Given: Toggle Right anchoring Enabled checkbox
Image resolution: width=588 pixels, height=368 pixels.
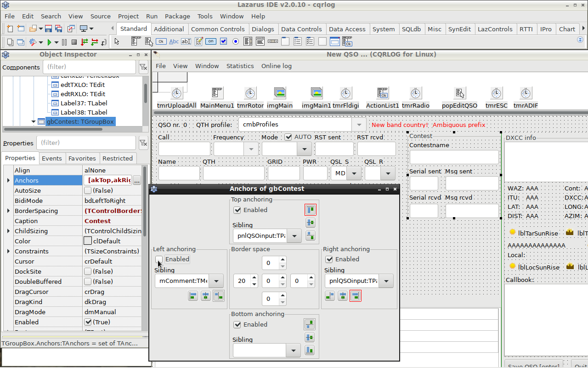Looking at the screenshot, I should (329, 259).
